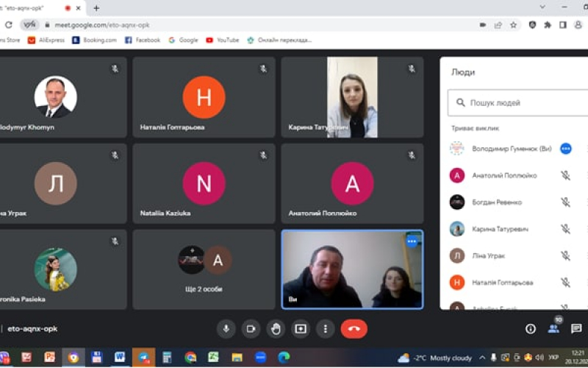The image size is (588, 368).
Task: Click the Пошук людей search field
Action: (x=518, y=102)
